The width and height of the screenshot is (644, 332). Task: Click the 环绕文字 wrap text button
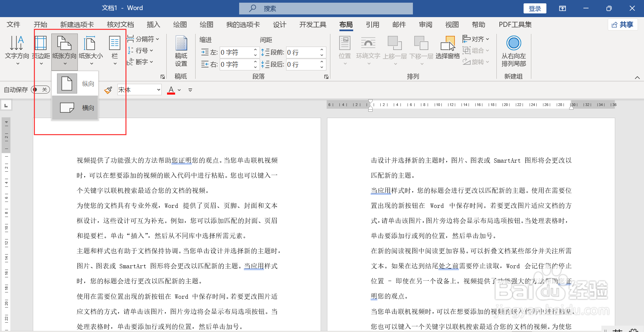(x=368, y=50)
